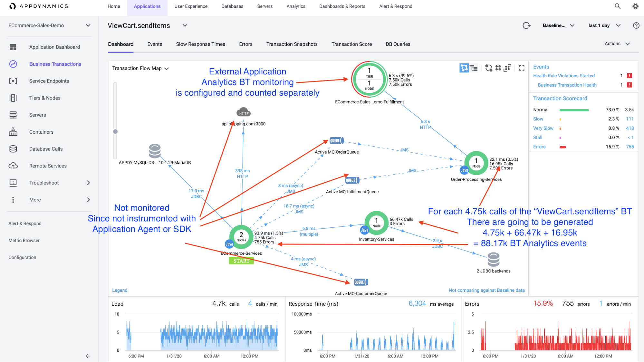
Task: Click the Containers sidebar icon
Action: (x=13, y=132)
